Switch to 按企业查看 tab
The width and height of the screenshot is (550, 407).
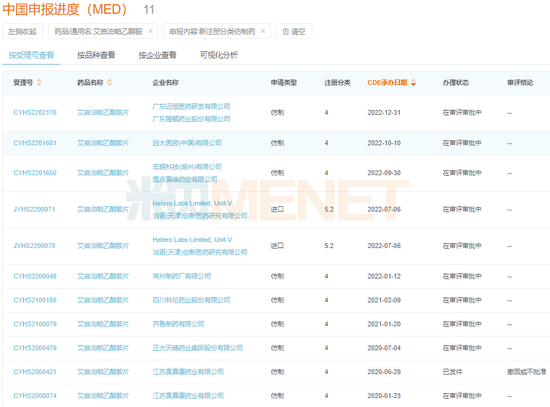[157, 55]
